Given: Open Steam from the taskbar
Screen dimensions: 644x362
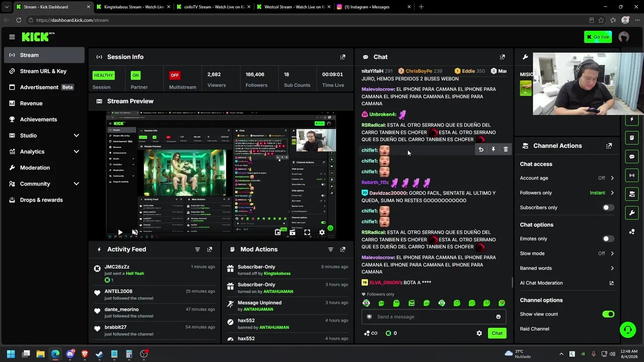Looking at the screenshot, I should [x=100, y=354].
